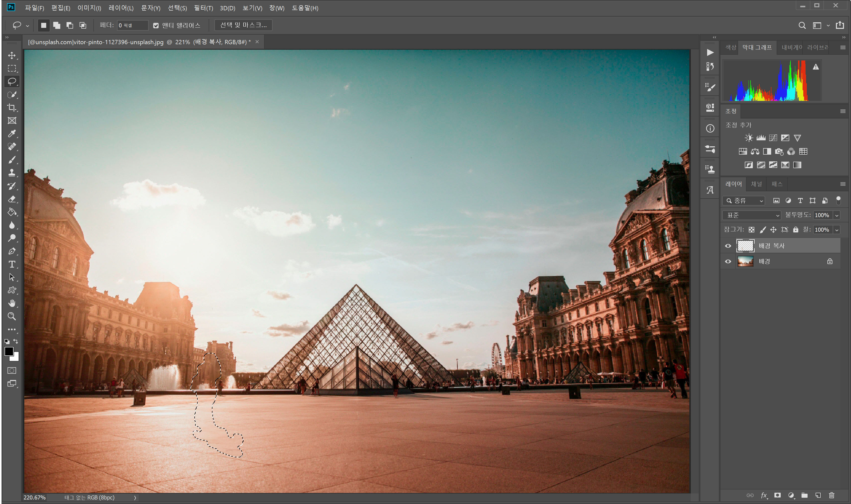This screenshot has height=504, width=851.
Task: Select the Eyedropper tool
Action: (12, 134)
